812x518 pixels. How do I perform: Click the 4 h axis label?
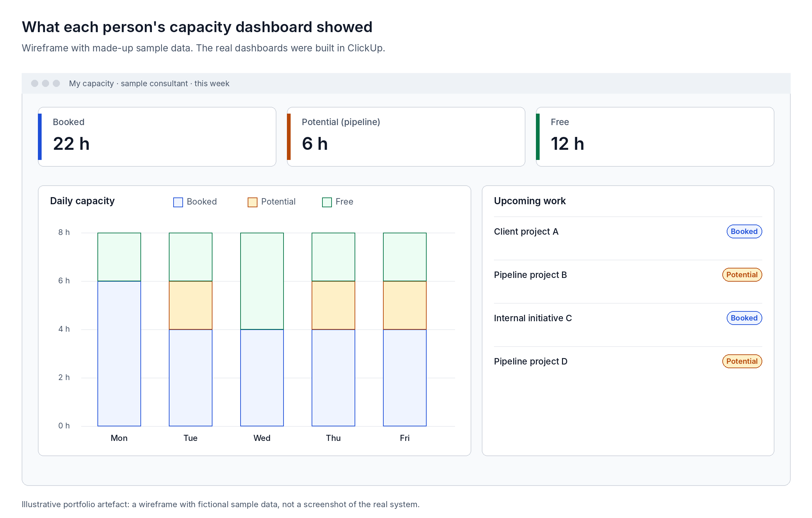point(64,329)
